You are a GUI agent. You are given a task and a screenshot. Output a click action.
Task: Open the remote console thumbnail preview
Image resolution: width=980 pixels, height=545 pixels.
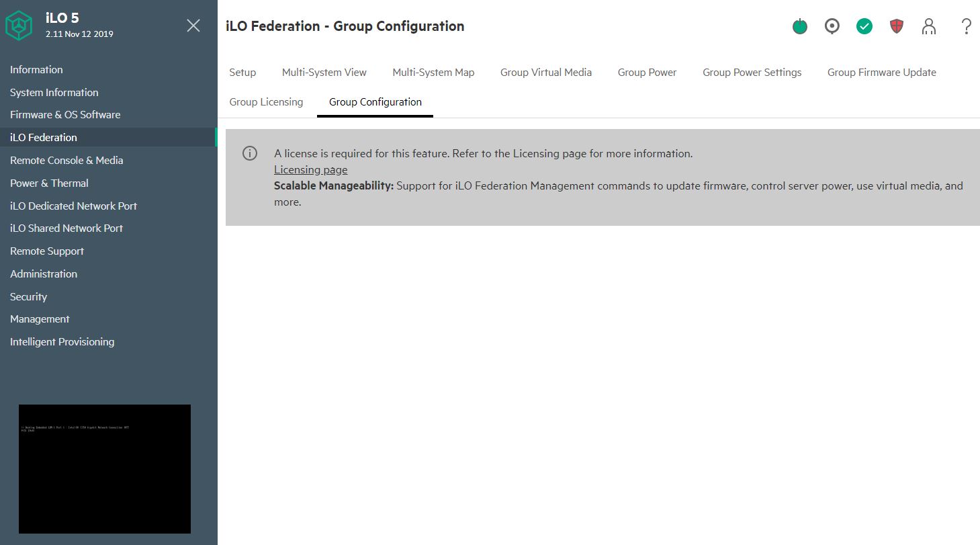click(105, 469)
